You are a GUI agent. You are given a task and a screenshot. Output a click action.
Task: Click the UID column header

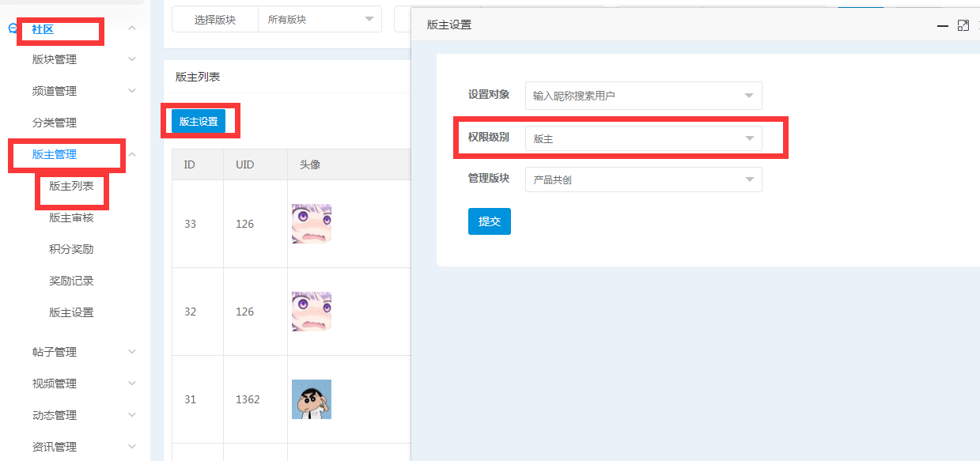(x=255, y=164)
